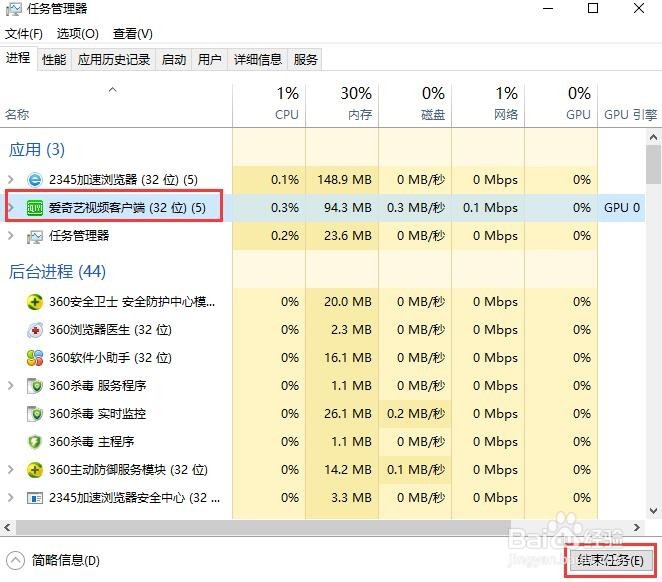This screenshot has height=582, width=662.
Task: Switch to the 用户 tab
Action: coord(209,60)
